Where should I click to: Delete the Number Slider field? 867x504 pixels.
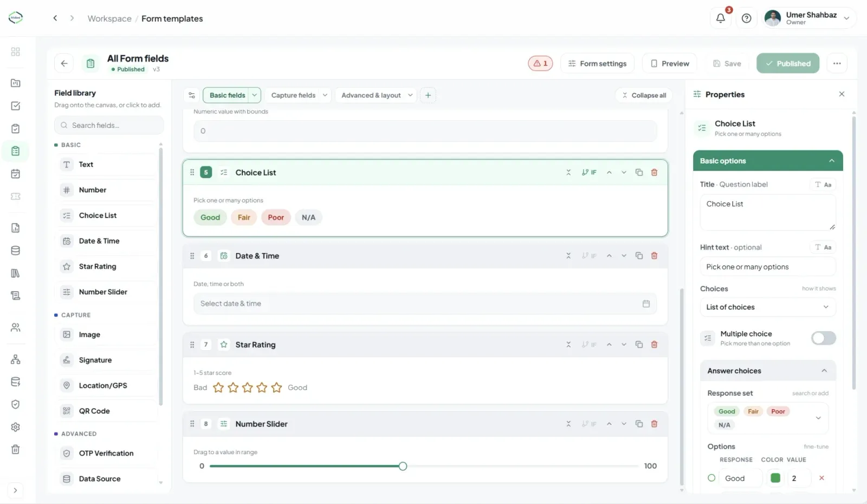654,424
